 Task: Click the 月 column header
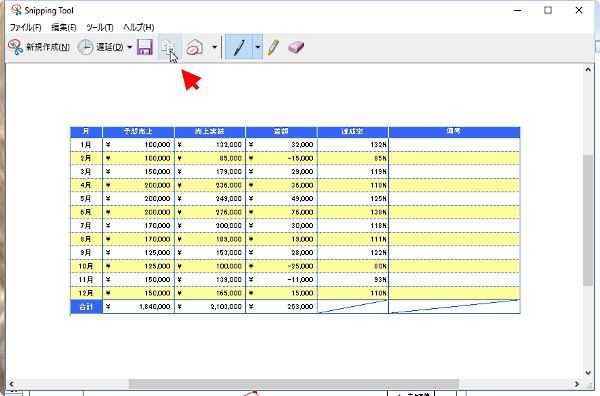click(x=86, y=132)
